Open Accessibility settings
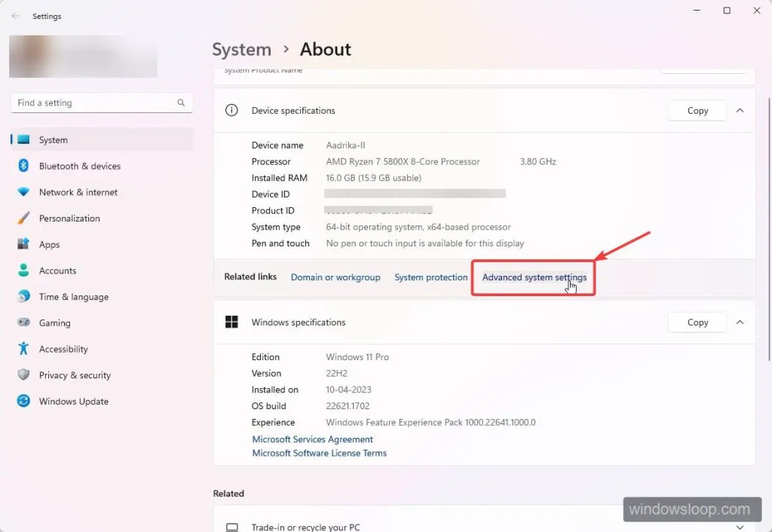The width and height of the screenshot is (772, 532). (x=102, y=348)
